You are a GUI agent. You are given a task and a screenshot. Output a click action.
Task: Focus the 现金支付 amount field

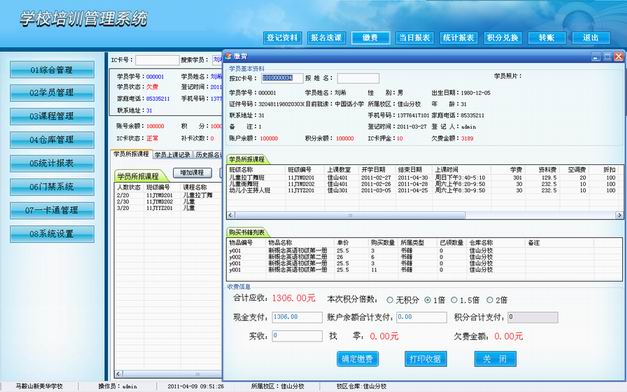[x=297, y=317]
